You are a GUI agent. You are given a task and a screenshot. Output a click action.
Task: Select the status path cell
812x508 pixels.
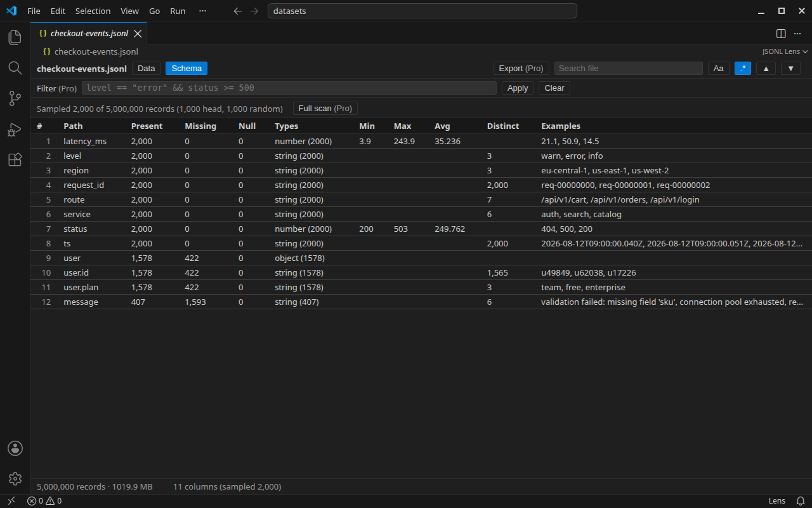click(x=75, y=229)
